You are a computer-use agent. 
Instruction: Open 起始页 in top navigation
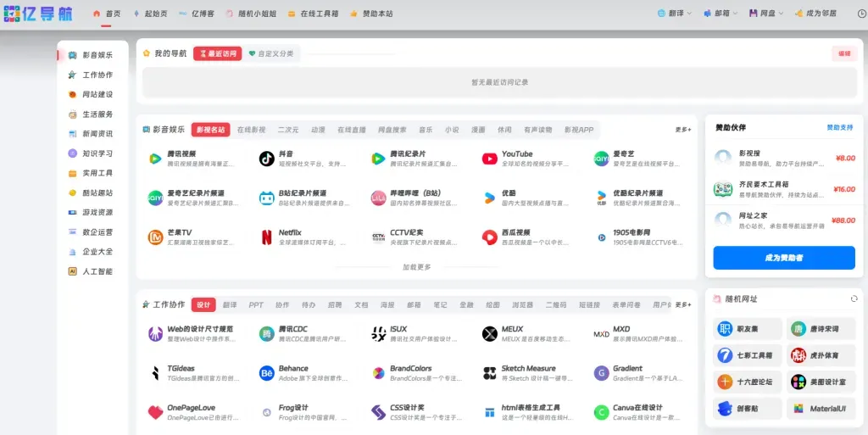coord(150,14)
